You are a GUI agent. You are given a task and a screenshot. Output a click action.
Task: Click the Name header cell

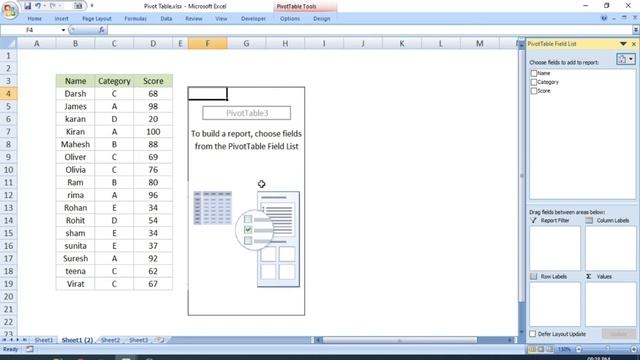click(x=76, y=81)
